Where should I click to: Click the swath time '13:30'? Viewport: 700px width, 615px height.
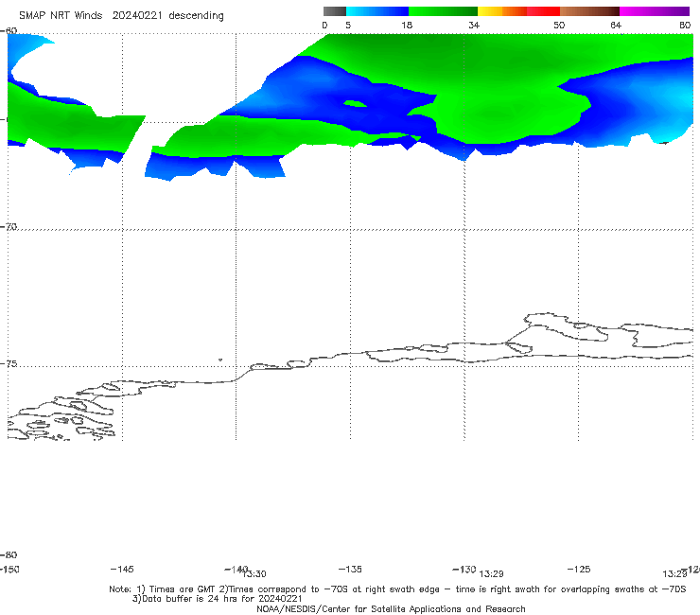[x=254, y=574]
